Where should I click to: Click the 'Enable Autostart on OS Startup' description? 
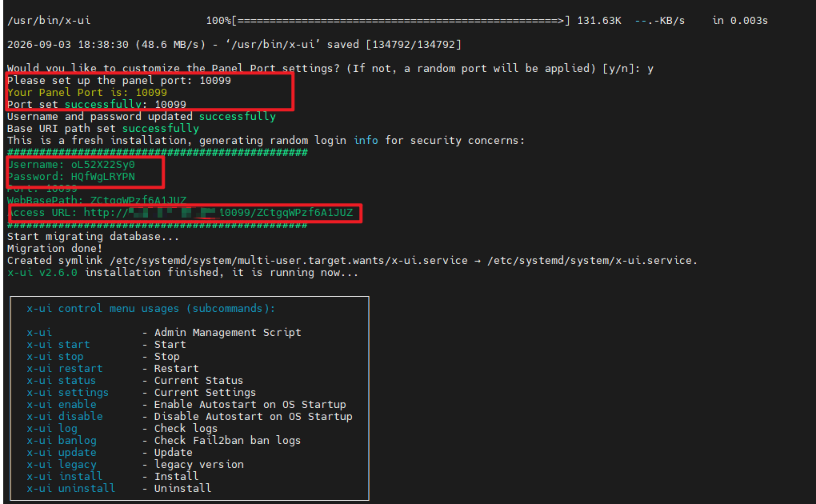250,405
